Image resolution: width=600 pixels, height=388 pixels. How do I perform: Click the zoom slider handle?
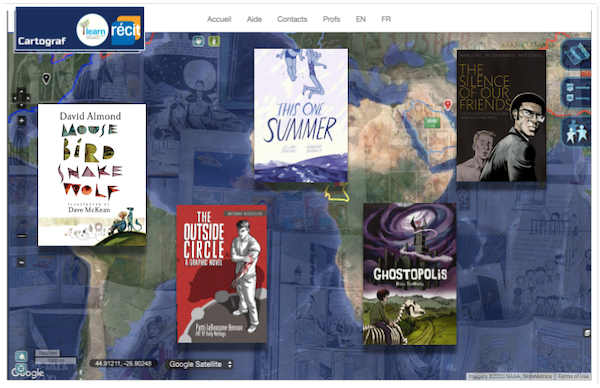coord(21,236)
